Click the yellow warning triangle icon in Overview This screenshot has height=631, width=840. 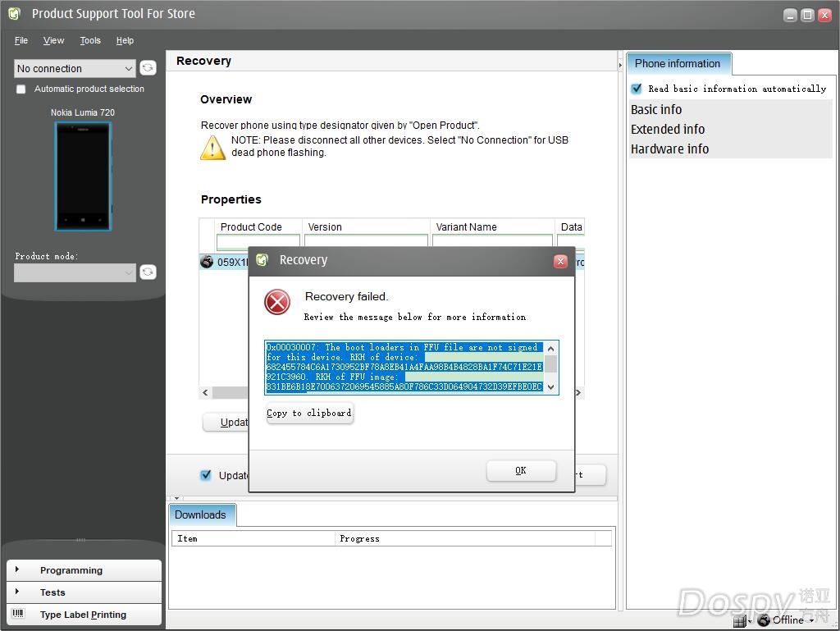[212, 148]
